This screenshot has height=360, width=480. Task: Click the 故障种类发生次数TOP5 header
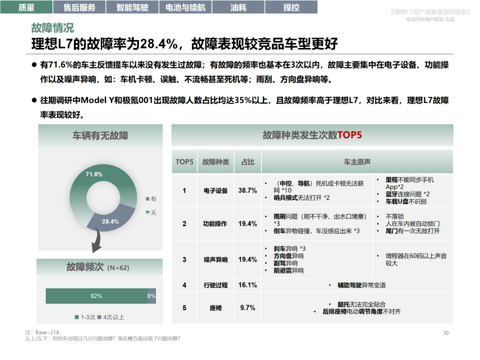click(x=312, y=135)
